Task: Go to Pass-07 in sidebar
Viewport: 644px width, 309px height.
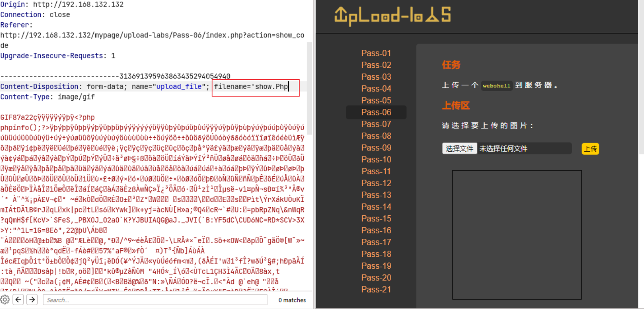Action: tap(376, 124)
